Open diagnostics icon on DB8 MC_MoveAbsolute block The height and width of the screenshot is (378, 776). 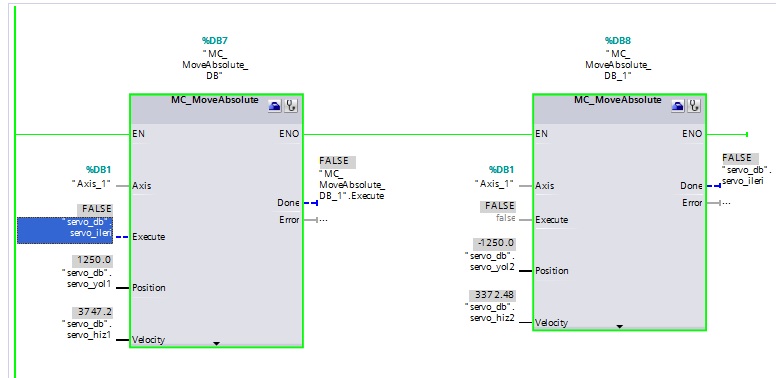point(694,105)
